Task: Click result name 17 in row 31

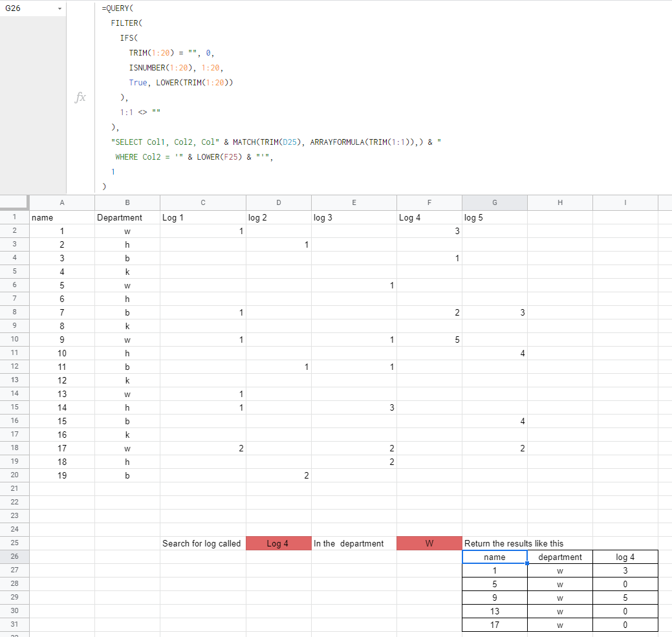Action: pos(495,625)
